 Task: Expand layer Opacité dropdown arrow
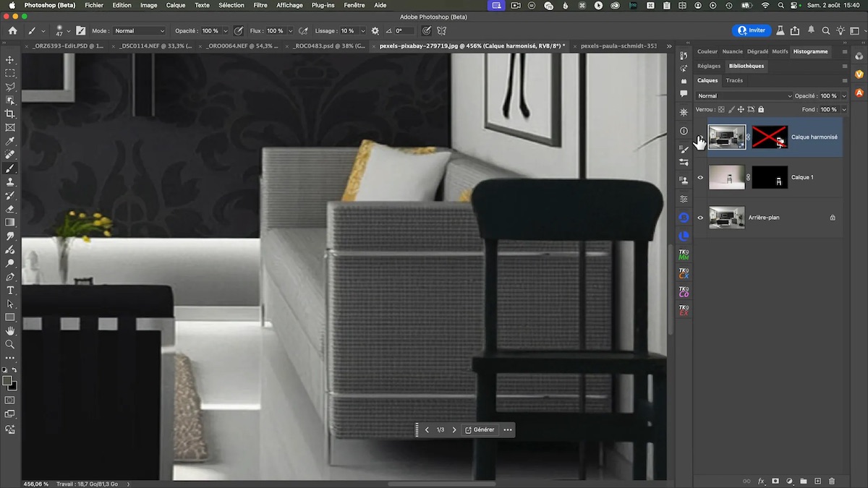(843, 95)
